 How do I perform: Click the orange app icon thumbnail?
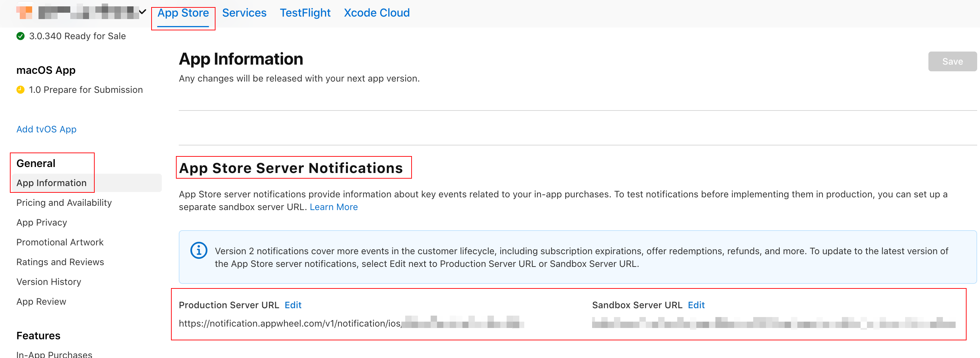pyautogui.click(x=24, y=12)
